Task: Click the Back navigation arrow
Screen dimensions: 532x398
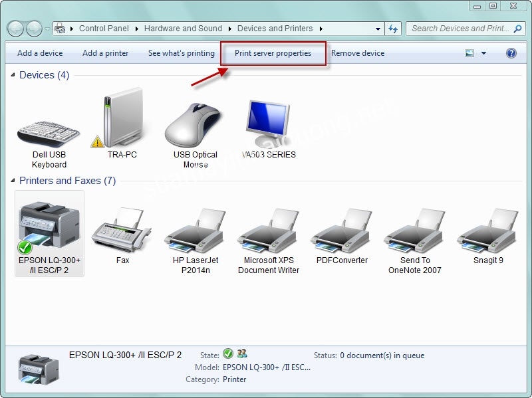Action: coord(15,29)
